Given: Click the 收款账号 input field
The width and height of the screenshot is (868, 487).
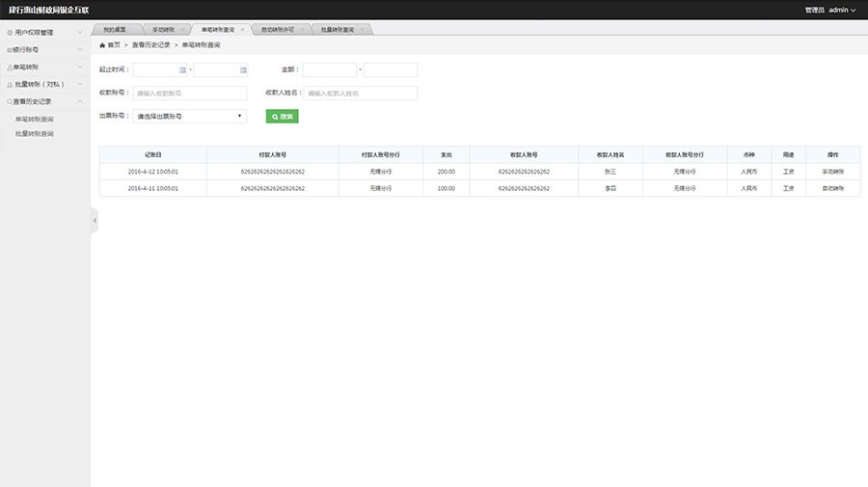Looking at the screenshot, I should [190, 94].
